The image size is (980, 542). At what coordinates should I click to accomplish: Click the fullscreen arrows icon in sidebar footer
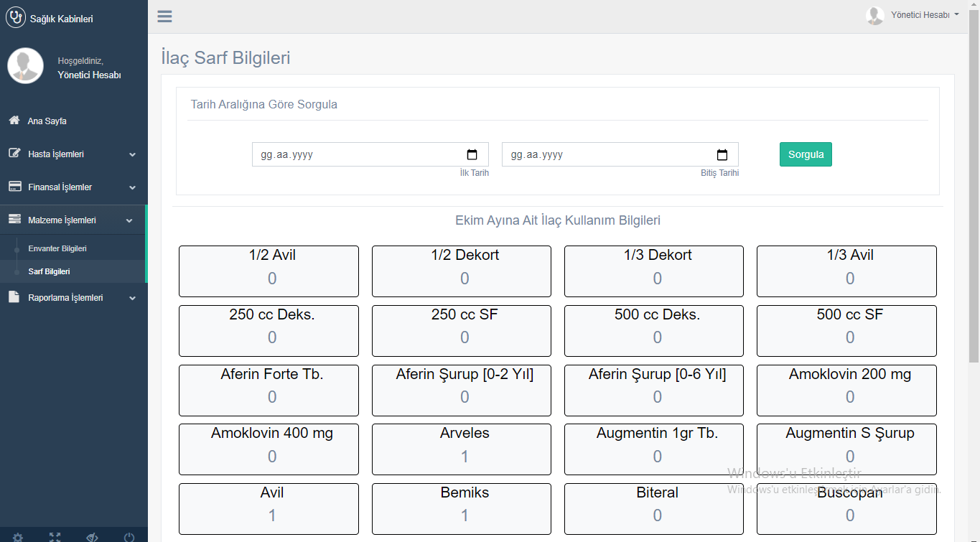pos(55,536)
